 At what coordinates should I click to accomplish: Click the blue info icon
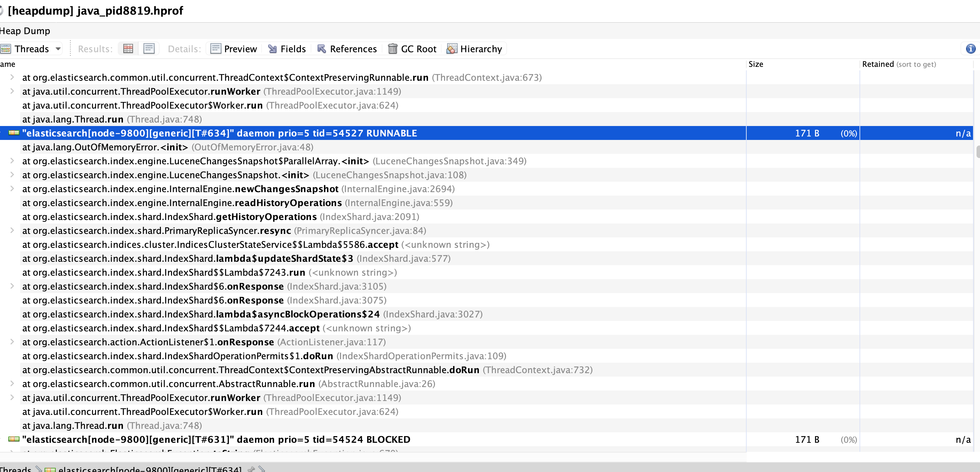pos(971,49)
